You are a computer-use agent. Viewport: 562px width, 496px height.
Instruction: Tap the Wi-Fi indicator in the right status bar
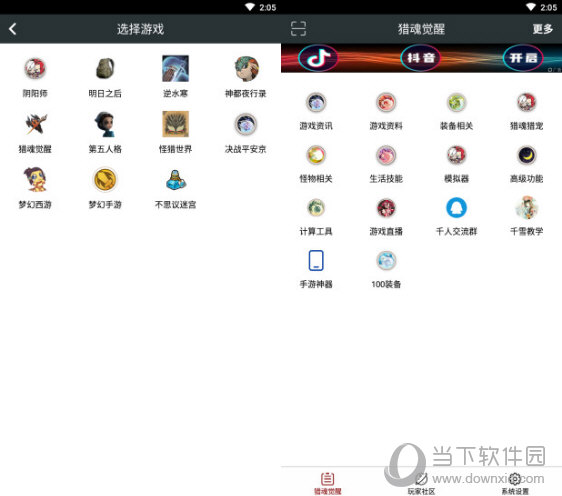[531, 7]
